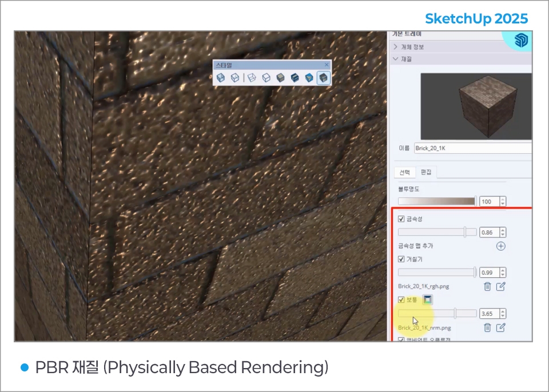Switch to Hidden Line face style

[x=266, y=78]
